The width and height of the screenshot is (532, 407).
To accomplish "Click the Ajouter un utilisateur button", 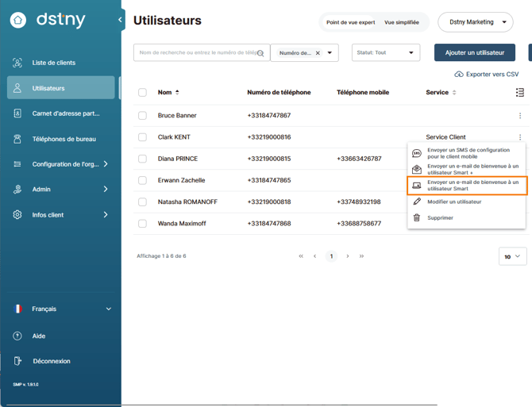I will [x=475, y=52].
